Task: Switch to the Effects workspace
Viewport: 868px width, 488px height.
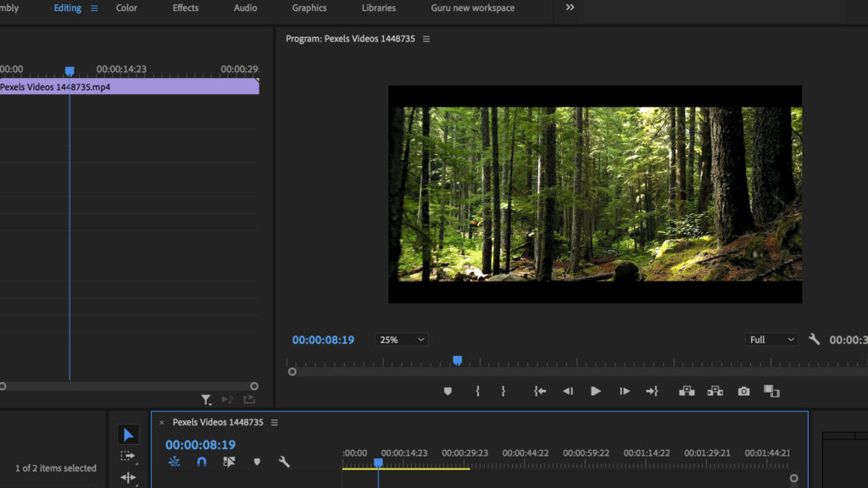Action: click(184, 8)
